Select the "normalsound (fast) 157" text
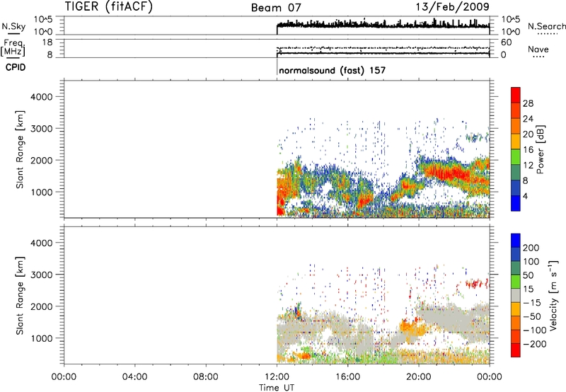The width and height of the screenshot is (566, 392). [x=332, y=70]
